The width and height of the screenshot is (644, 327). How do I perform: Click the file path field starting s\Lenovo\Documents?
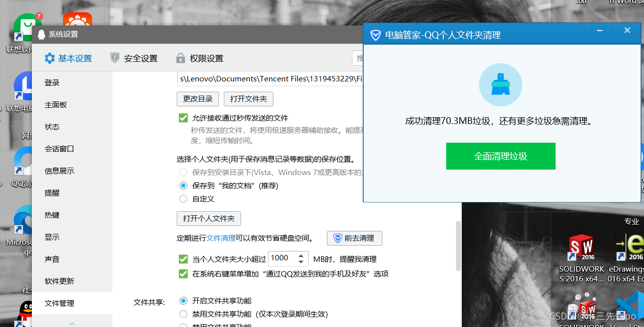click(x=270, y=78)
